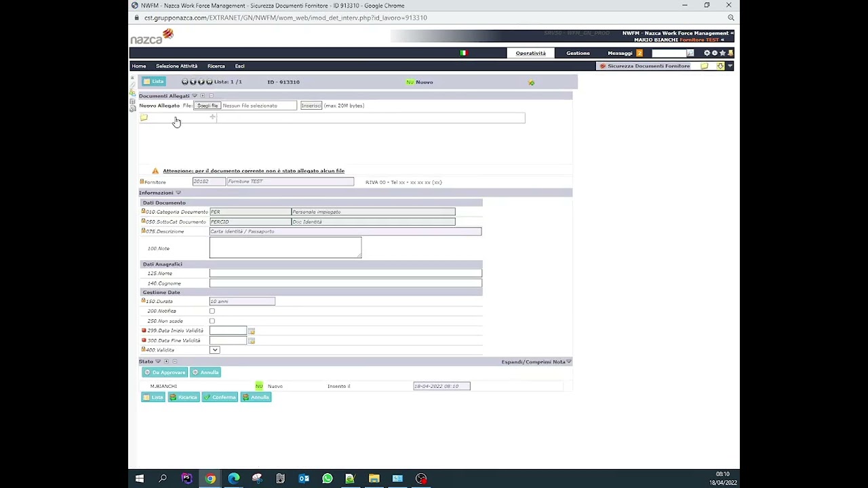Click into the 140.Cognome input field
Viewport: 868px width, 488px height.
coord(346,283)
